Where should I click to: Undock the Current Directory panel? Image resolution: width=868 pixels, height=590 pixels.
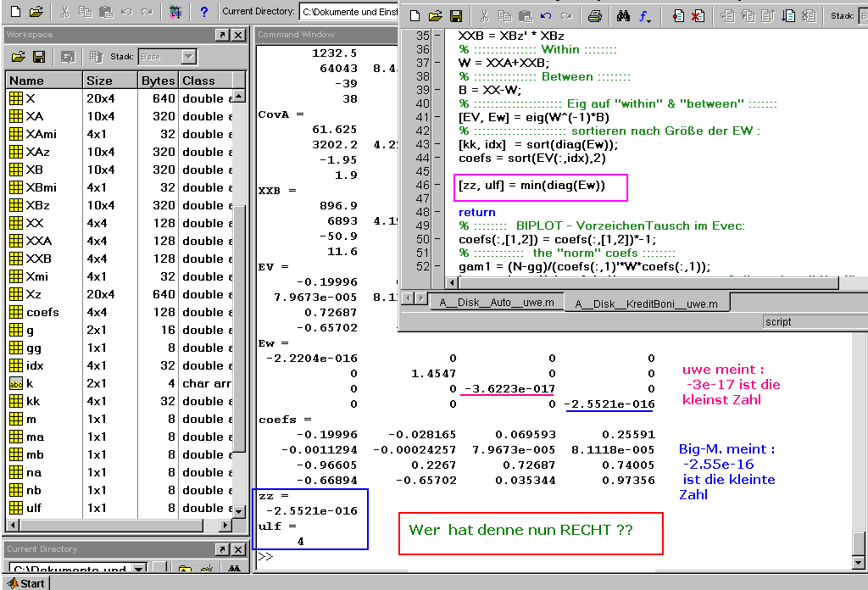pyautogui.click(x=221, y=549)
